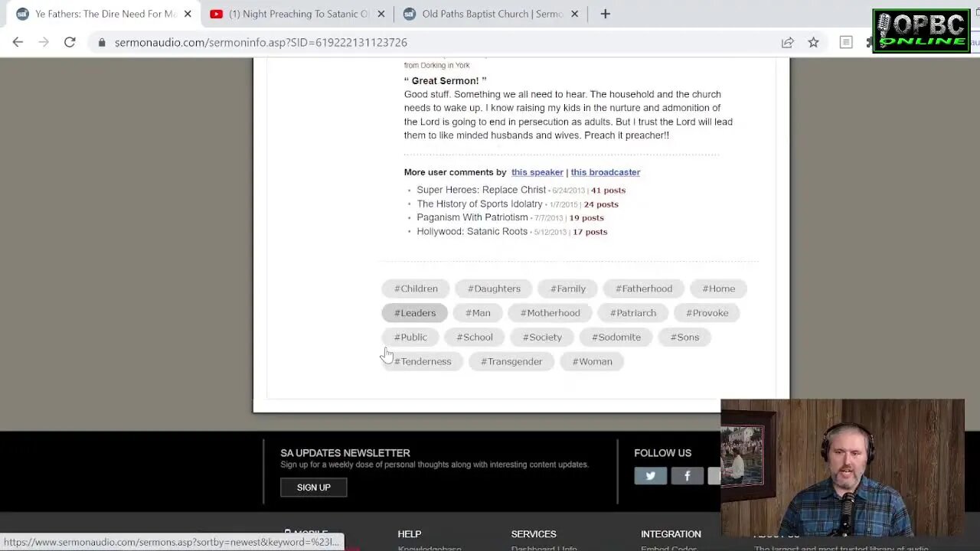
Task: Close the Night Preaching YouTube tab
Action: tap(381, 14)
